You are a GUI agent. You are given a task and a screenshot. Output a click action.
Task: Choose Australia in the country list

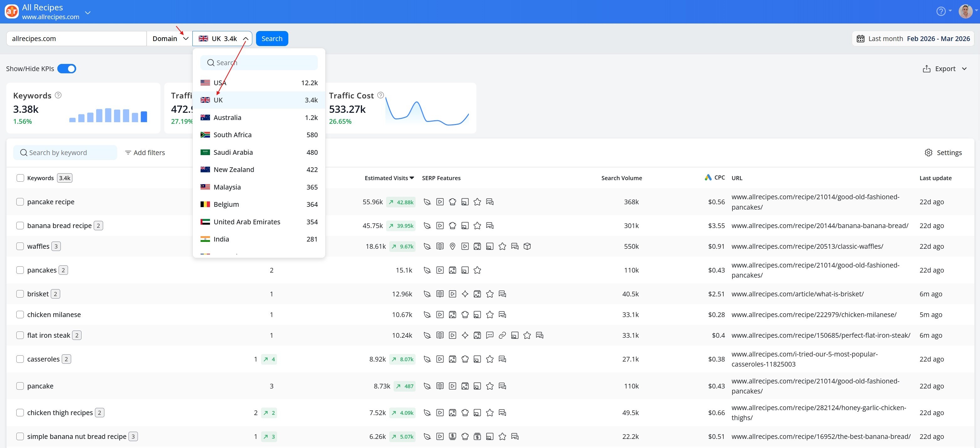coord(259,117)
